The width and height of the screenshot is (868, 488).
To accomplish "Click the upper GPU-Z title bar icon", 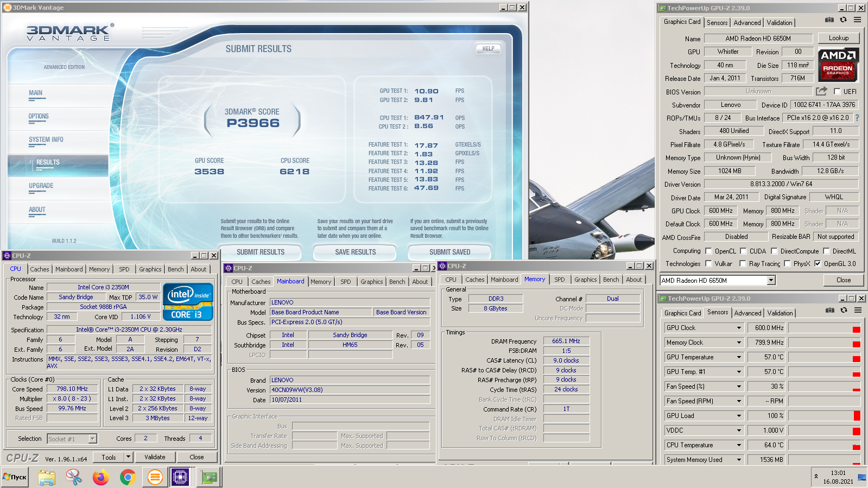I will click(x=662, y=8).
